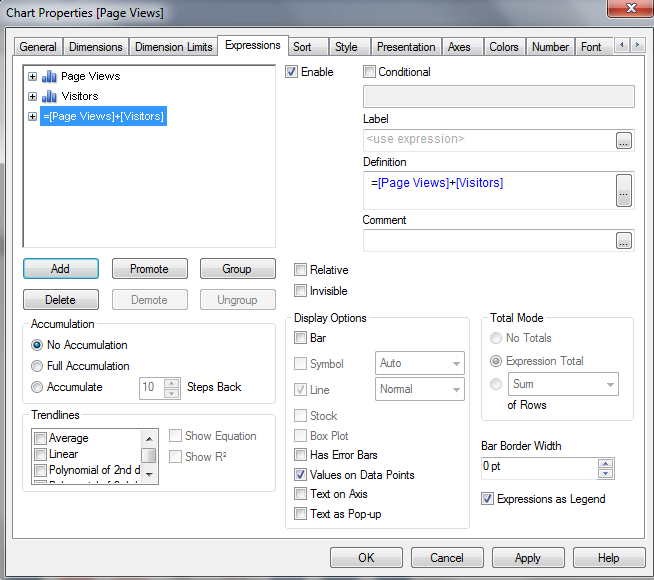Image resolution: width=654 pixels, height=580 pixels.
Task: Open the Dimension Limits tab
Action: [x=174, y=47]
